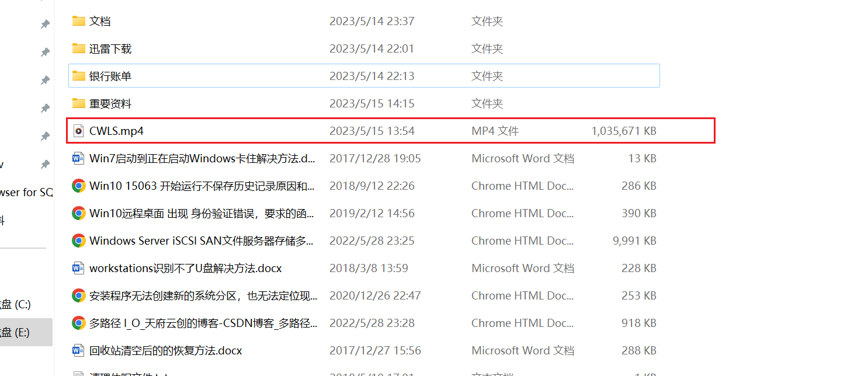Click the Word icon of 回收站清空后的恢复方法.docx

[78, 350]
